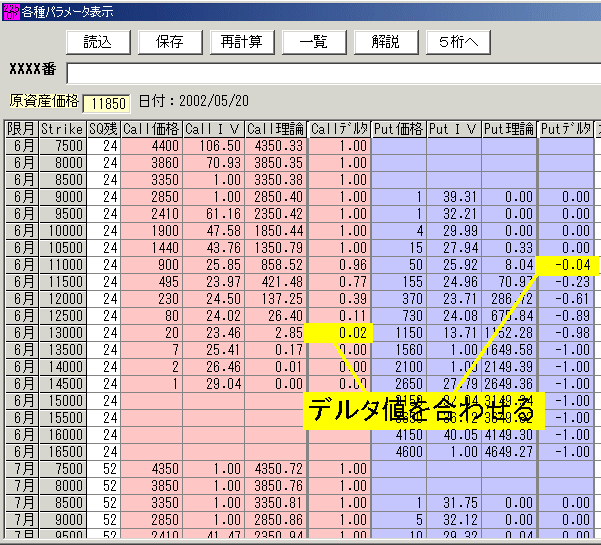Click Put theory cell 4649.27

[x=509, y=452]
